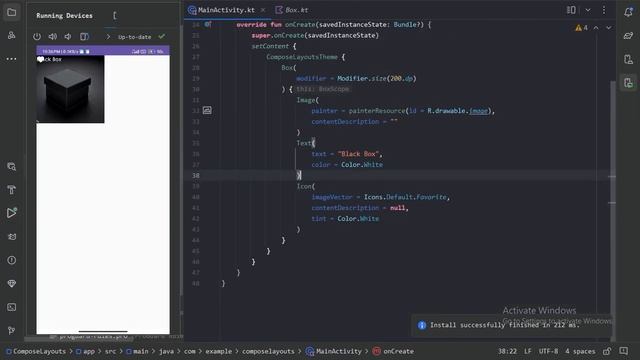Click the image resource link on line 32
Viewport: 640px width, 360px height.
click(x=478, y=111)
